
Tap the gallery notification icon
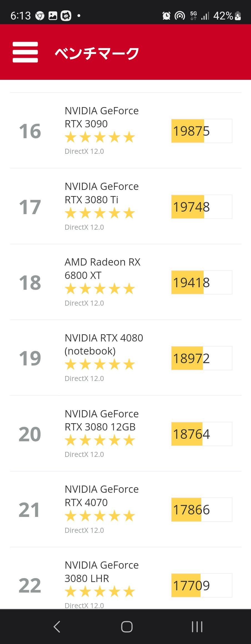tap(53, 16)
